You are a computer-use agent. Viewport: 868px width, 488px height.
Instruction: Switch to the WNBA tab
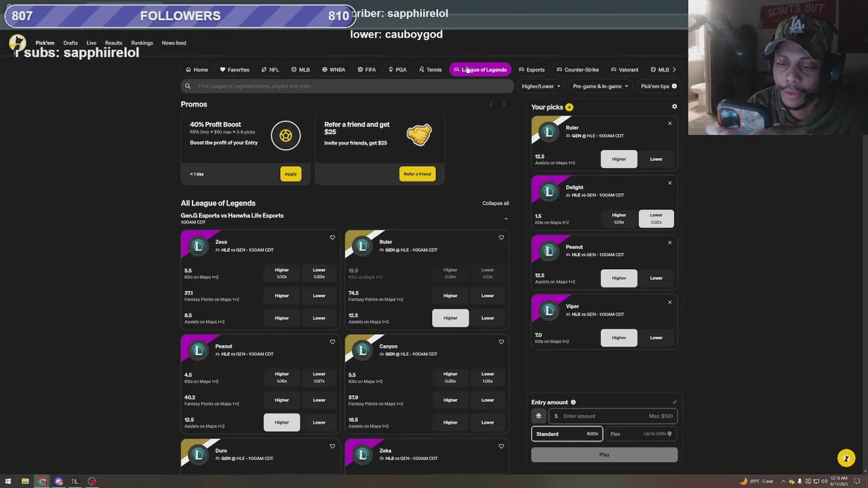(333, 70)
